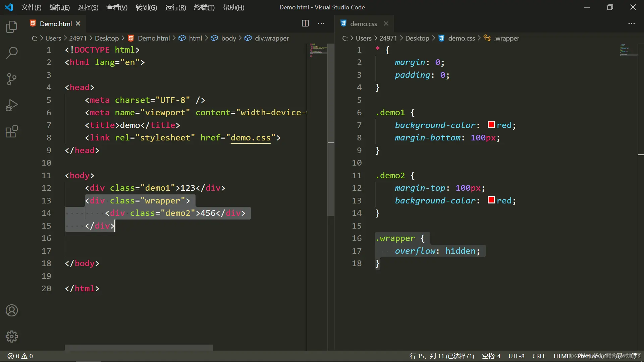The width and height of the screenshot is (644, 362).
Task: Click the div.wrapper breadcrumb item
Action: (x=271, y=38)
